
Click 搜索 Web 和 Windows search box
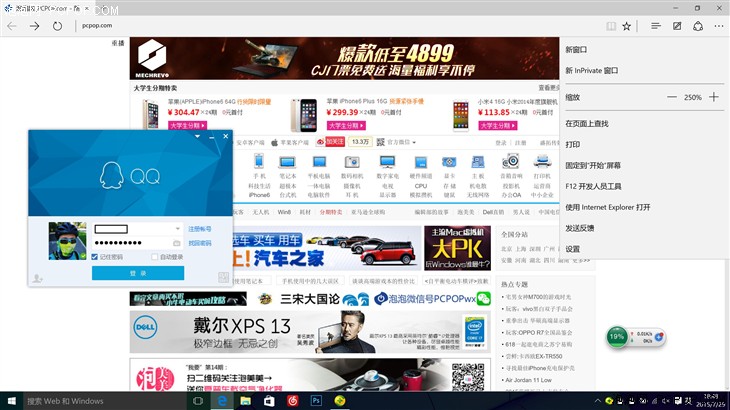(105, 401)
